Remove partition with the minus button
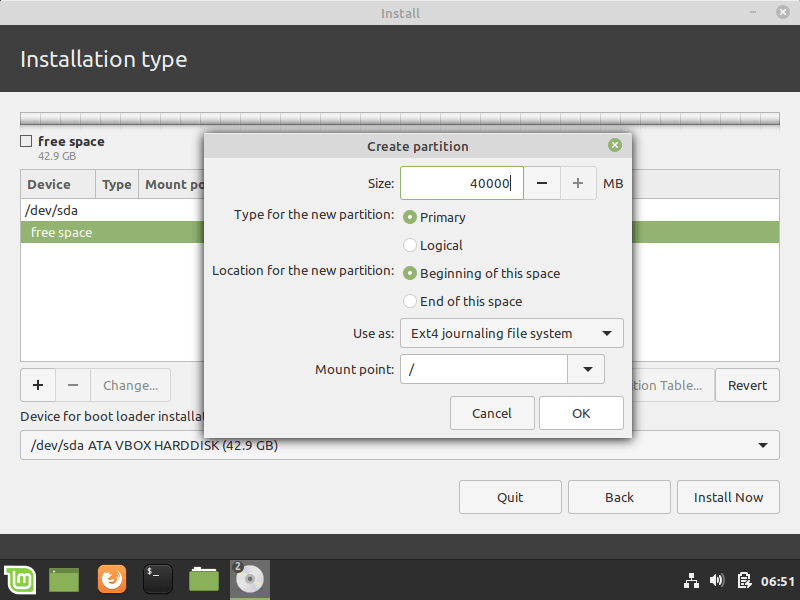 (73, 385)
